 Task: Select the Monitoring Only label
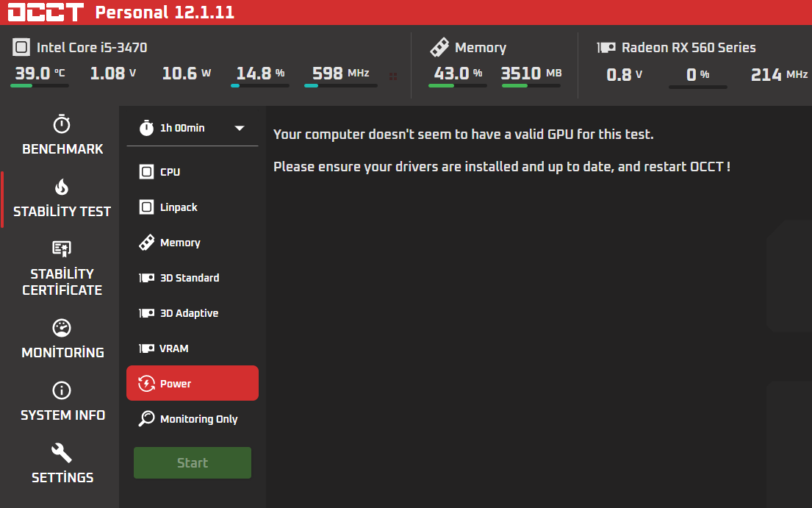click(x=199, y=419)
